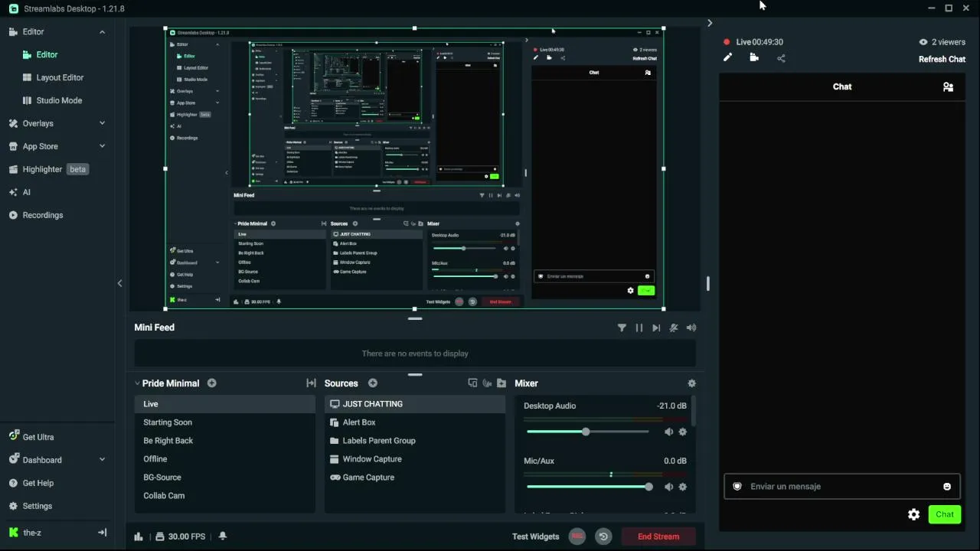Screen dimensions: 980x551
Task: Click the Mixer vertical scrollbar
Action: [x=694, y=412]
